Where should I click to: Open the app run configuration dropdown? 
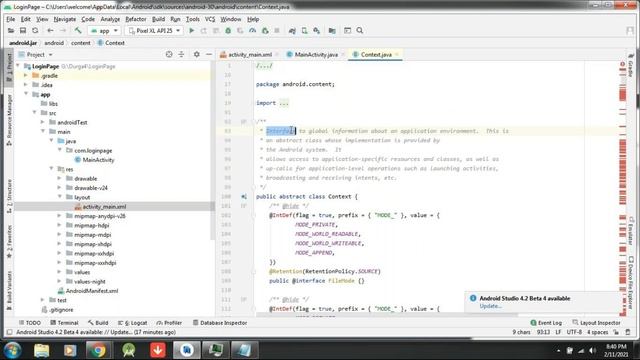coord(104,31)
